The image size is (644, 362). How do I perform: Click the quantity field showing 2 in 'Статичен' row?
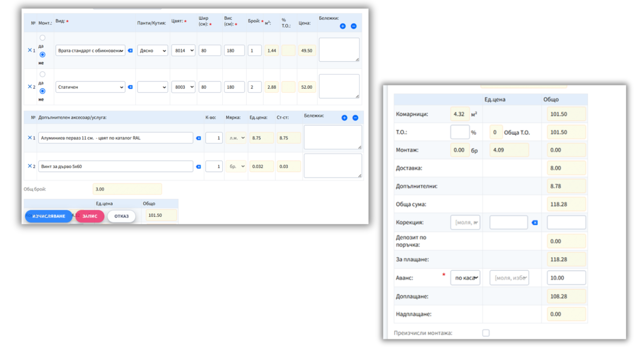coord(254,87)
